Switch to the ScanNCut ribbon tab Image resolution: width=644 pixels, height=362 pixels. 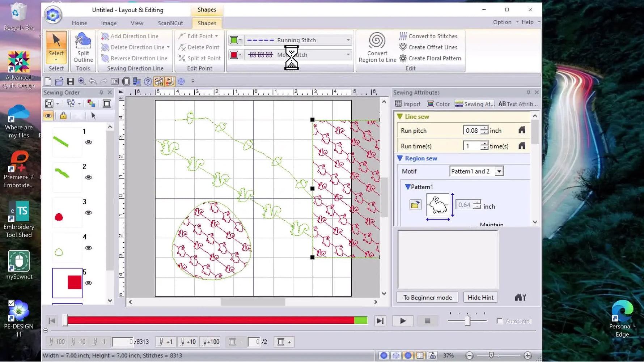click(x=170, y=23)
